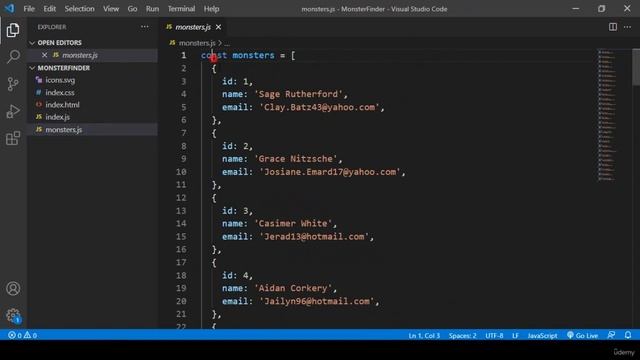640x360 pixels.
Task: Open the Help menu
Action: point(211,9)
